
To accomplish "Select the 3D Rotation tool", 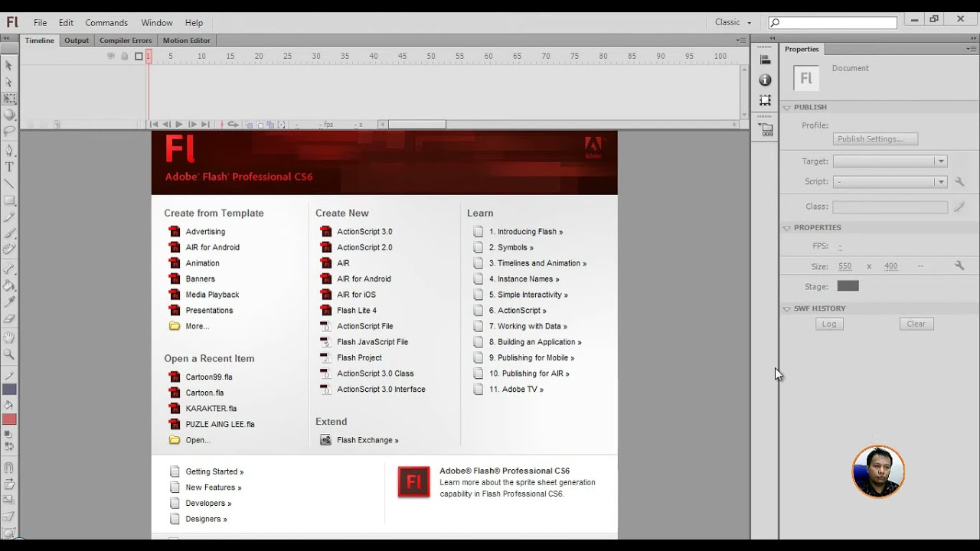I will tap(9, 115).
